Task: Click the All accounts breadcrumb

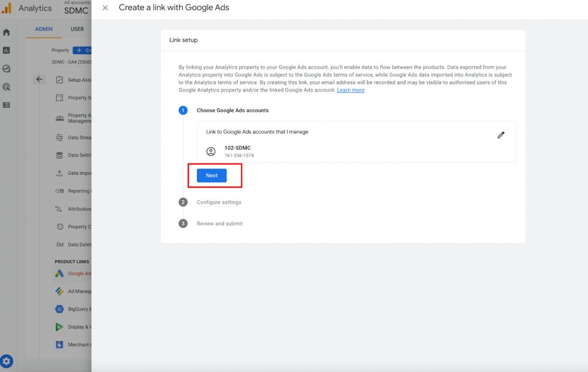Action: pos(77,2)
